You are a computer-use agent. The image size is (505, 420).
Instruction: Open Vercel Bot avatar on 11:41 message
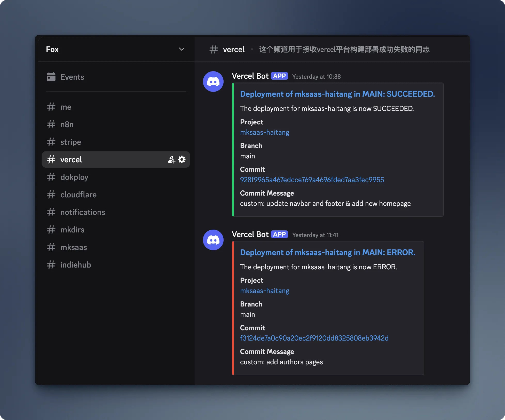213,240
